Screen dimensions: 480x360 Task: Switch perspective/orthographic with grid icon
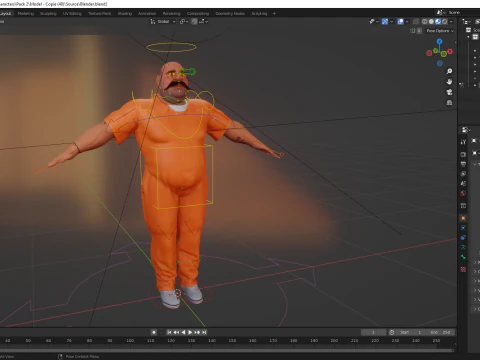coord(449,102)
